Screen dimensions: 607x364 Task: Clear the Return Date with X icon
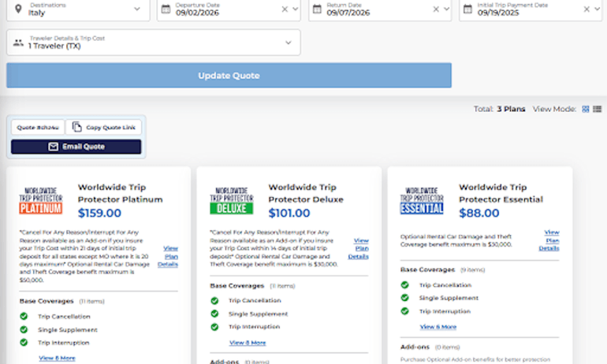[436, 9]
